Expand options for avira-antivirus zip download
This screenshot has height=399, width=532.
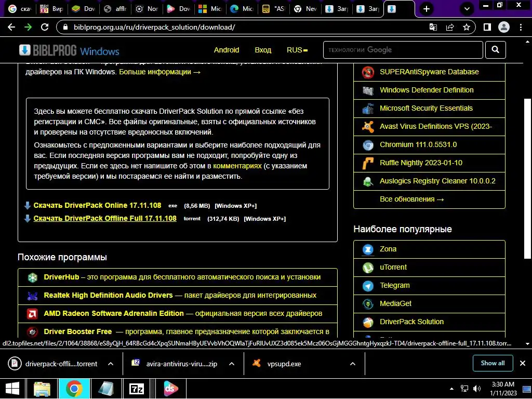pos(232,364)
